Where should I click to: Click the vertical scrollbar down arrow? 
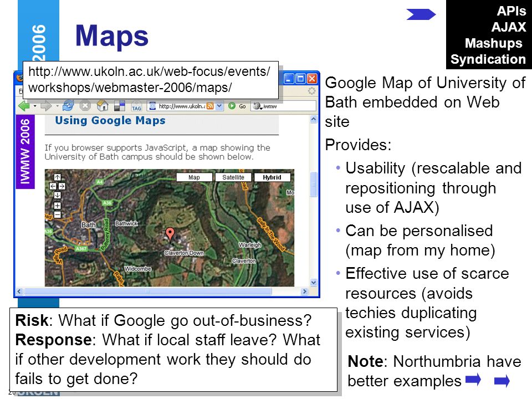(314, 282)
